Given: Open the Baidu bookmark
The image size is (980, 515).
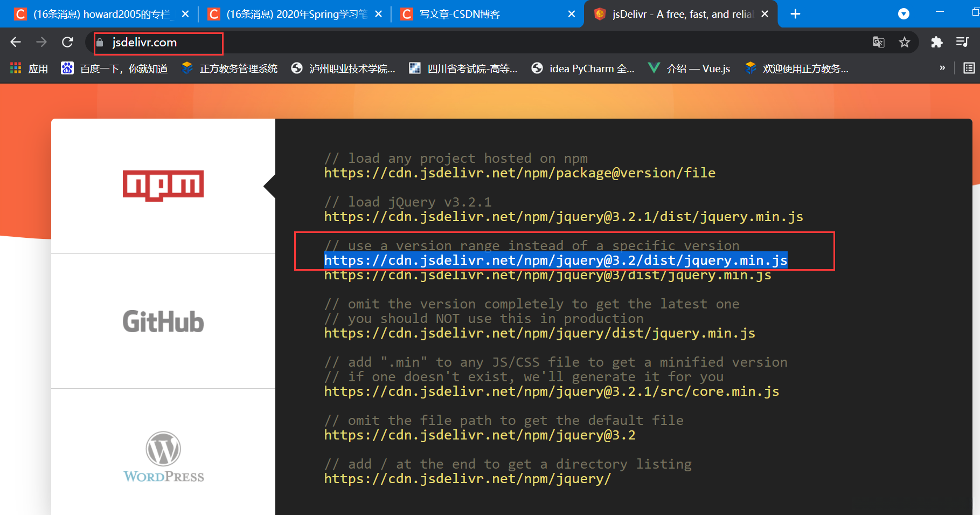Looking at the screenshot, I should coord(114,68).
